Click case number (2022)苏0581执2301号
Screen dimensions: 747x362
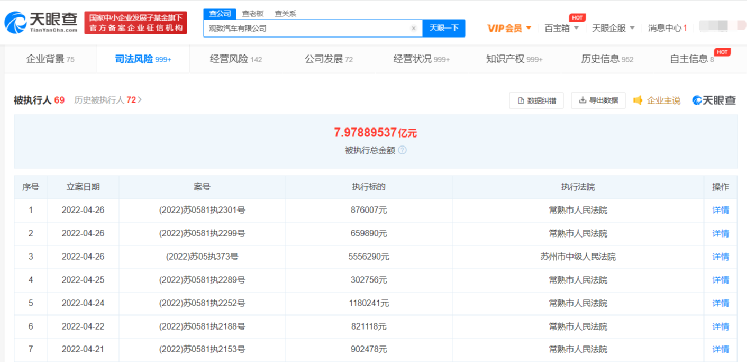point(202,210)
